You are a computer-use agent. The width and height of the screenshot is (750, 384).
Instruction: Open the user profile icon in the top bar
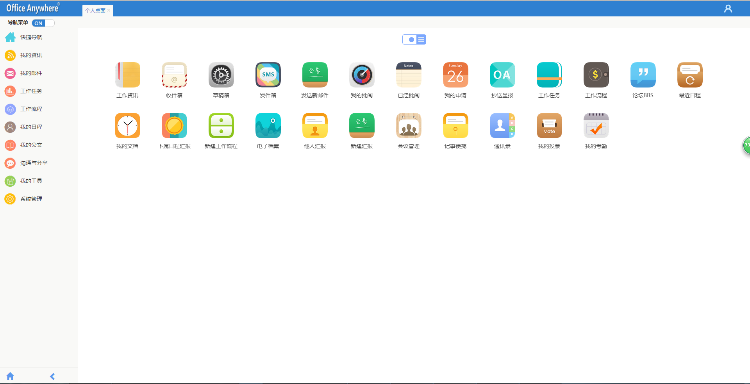(x=728, y=9)
